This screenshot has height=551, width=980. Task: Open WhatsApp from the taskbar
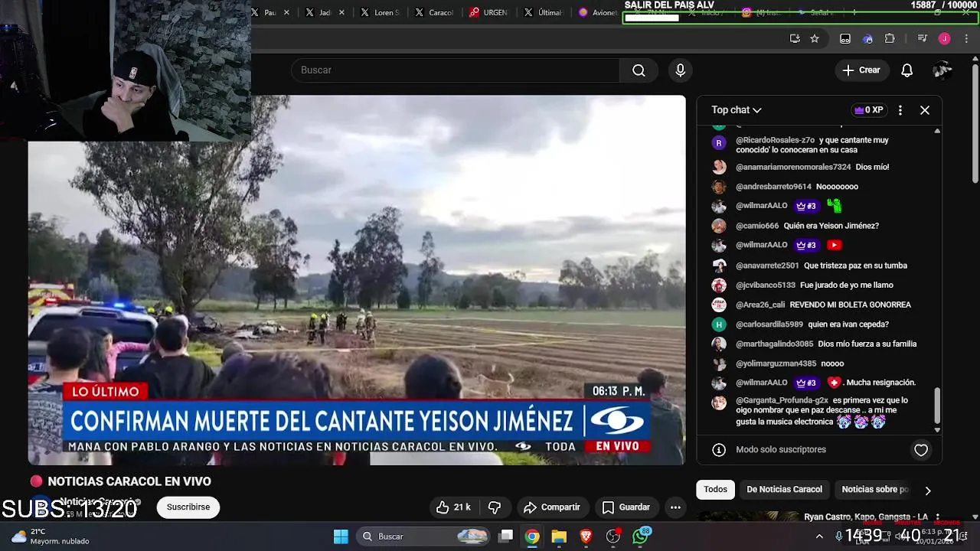(640, 536)
